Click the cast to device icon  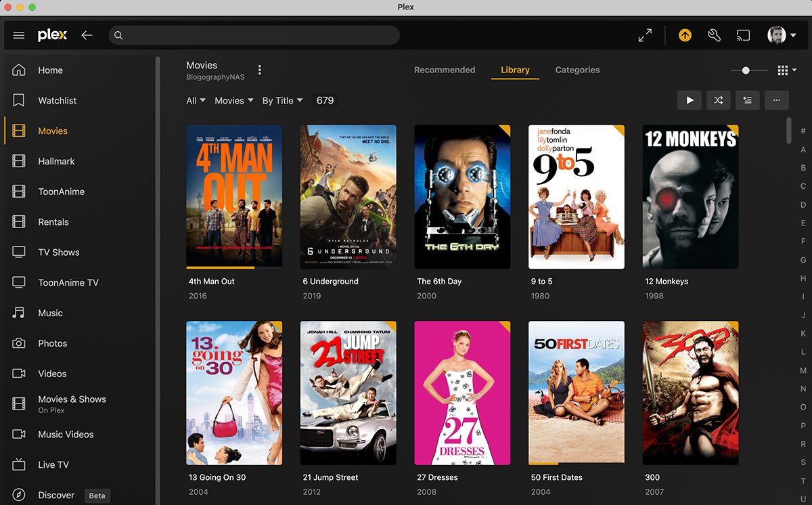pyautogui.click(x=743, y=35)
